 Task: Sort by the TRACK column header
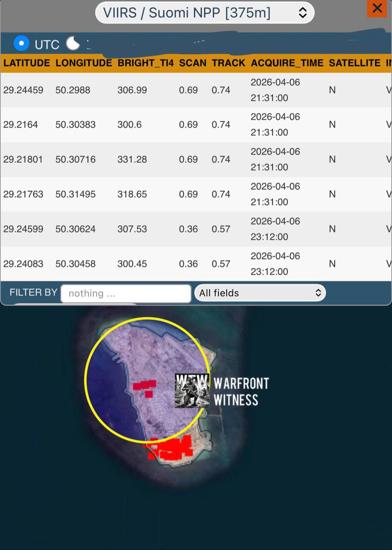coord(228,63)
